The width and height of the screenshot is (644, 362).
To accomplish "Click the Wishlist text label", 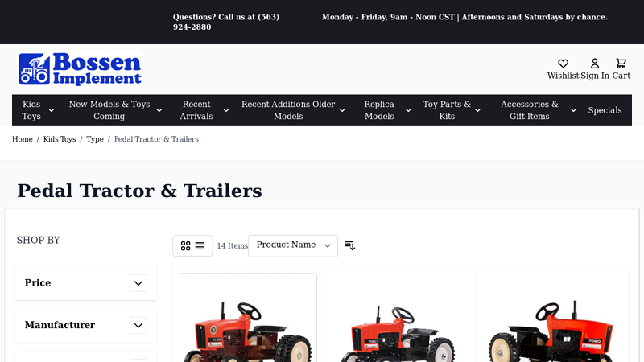I will (x=563, y=76).
